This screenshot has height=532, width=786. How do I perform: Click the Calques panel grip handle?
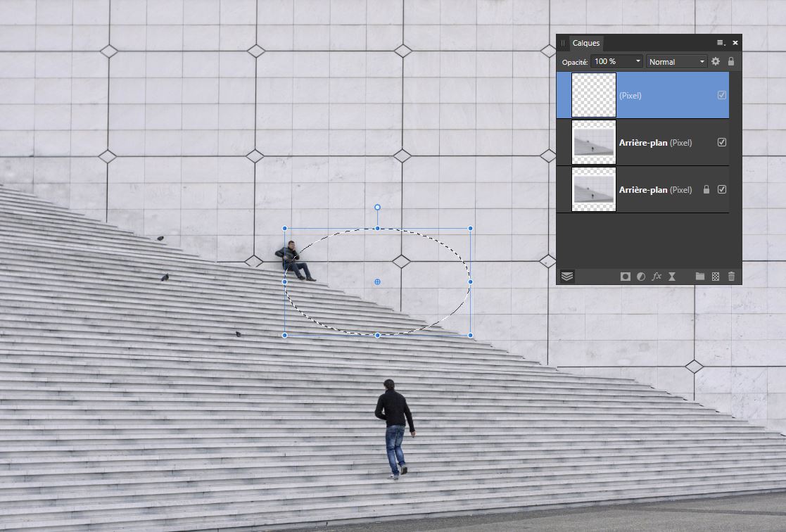pos(563,43)
